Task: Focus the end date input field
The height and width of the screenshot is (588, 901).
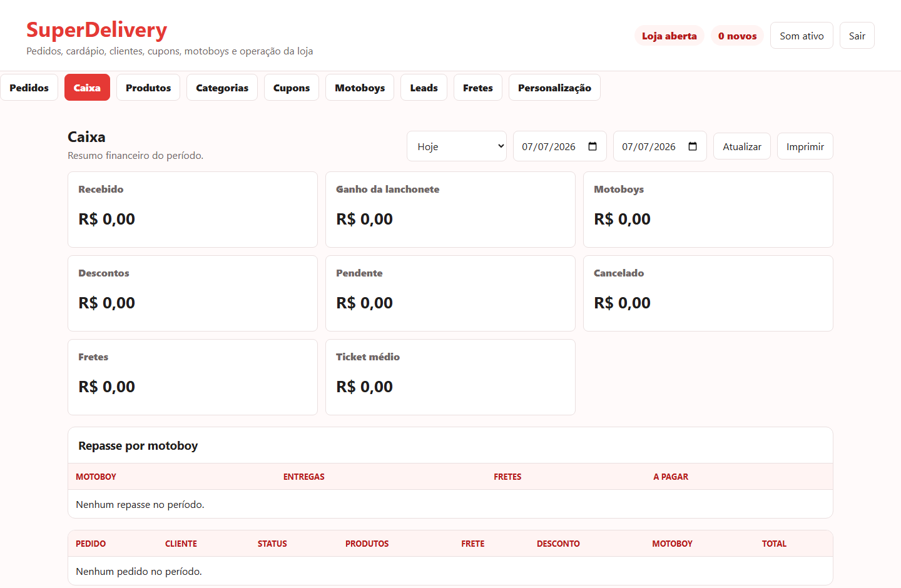Action: 660,146
